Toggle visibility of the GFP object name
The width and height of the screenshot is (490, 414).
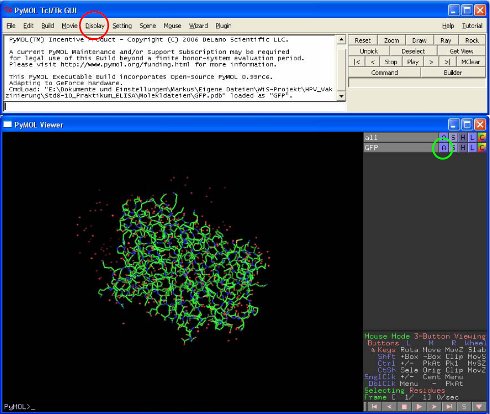(401, 147)
